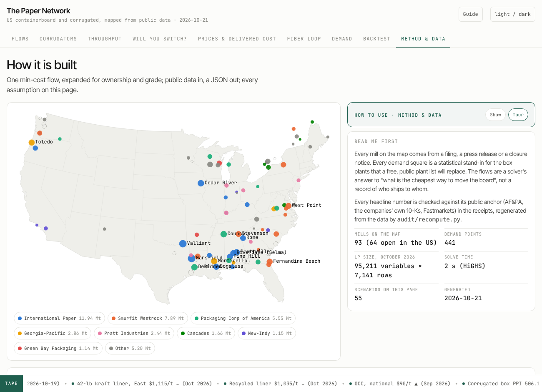542x392 pixels.
Task: Toggle Pratt Industries legend chip
Action: click(x=134, y=333)
